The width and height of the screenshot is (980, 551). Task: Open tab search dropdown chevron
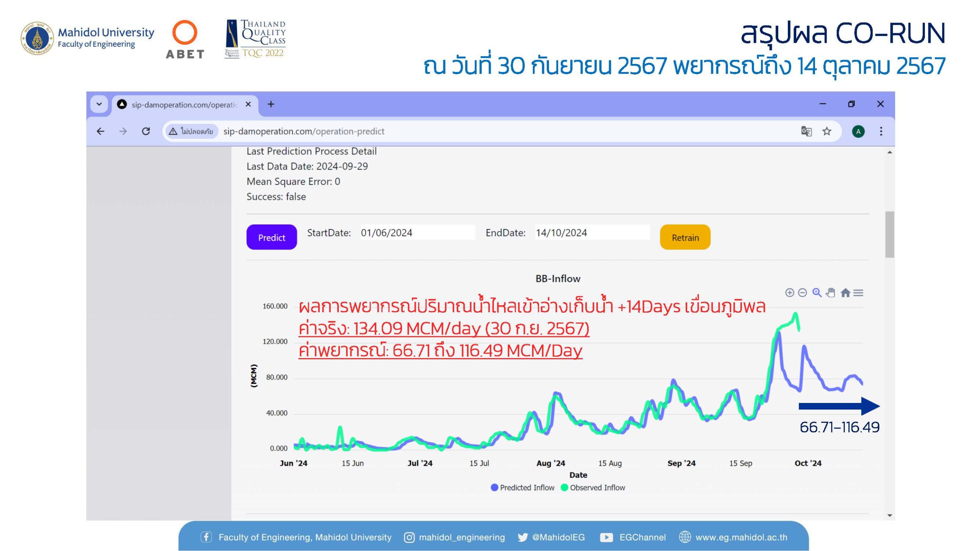(99, 104)
